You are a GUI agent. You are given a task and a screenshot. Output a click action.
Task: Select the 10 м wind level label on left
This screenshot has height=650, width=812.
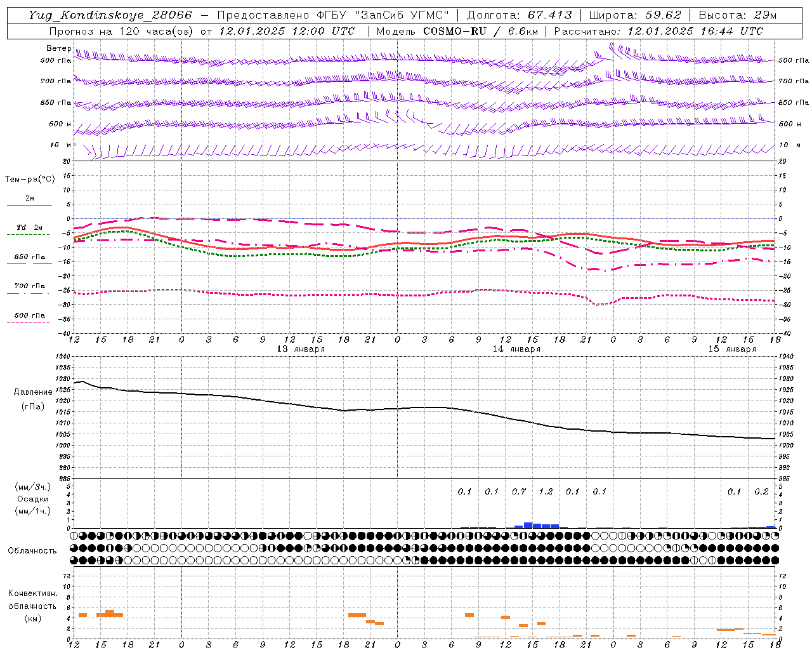(x=60, y=145)
